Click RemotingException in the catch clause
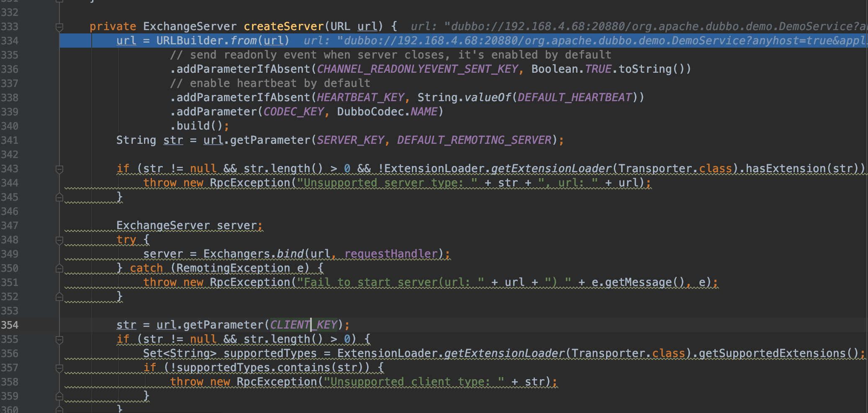The width and height of the screenshot is (868, 413). point(233,268)
